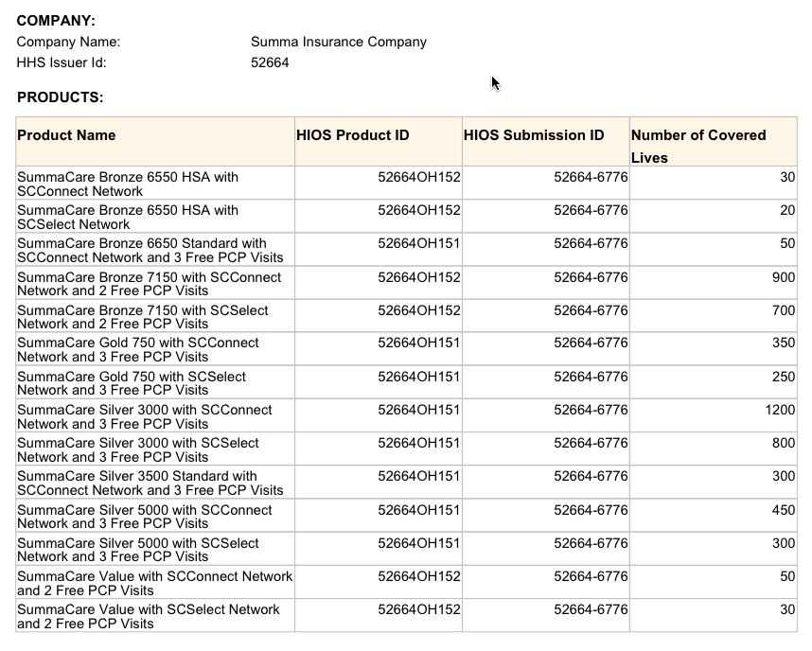Click the PRODUCTS section heading
Image resolution: width=812 pixels, height=651 pixels.
pyautogui.click(x=60, y=97)
